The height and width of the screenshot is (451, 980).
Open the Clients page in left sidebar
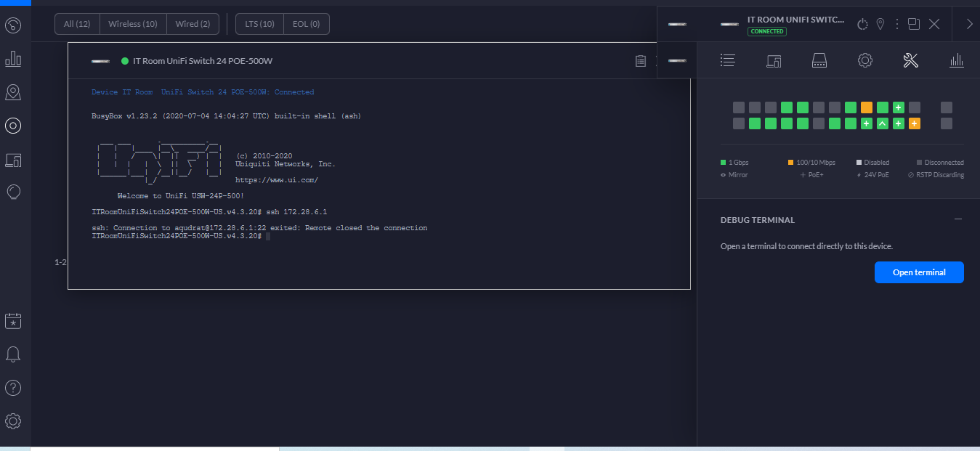(13, 159)
